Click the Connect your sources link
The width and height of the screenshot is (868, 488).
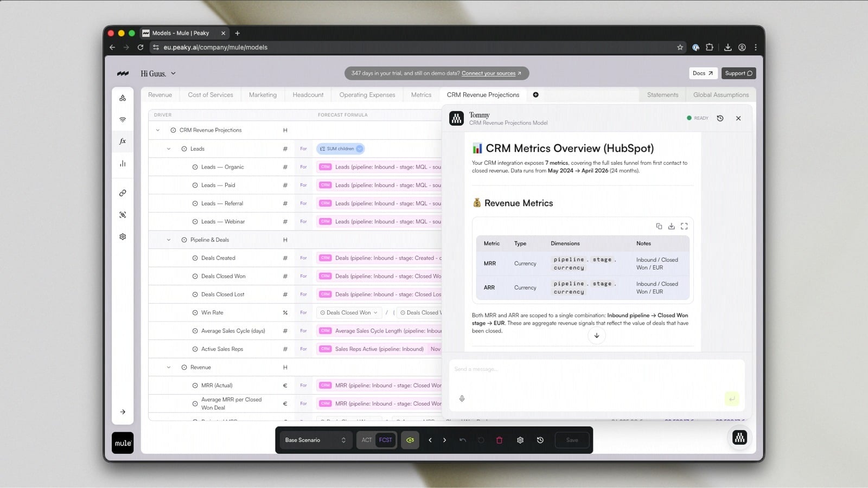[x=491, y=73]
